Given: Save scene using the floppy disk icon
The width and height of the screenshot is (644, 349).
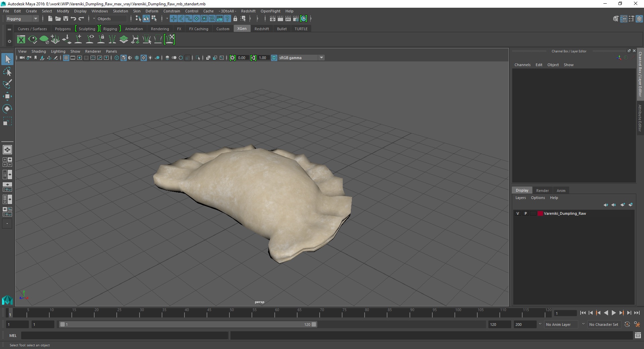Looking at the screenshot, I should coord(66,19).
